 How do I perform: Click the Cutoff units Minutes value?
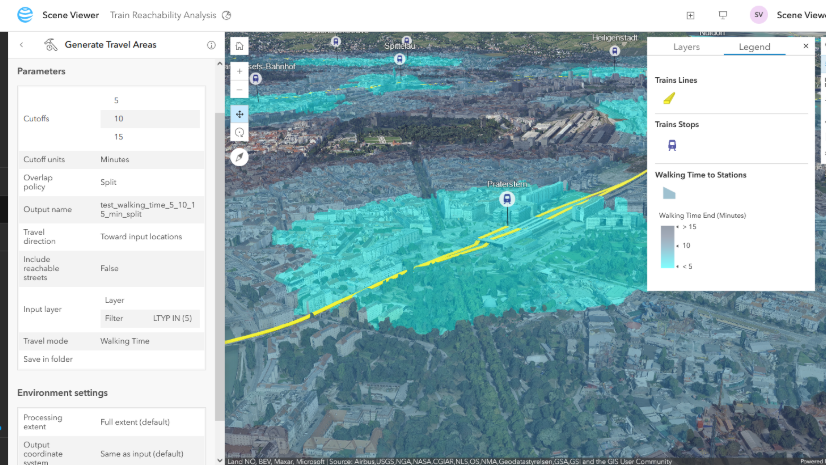(115, 160)
